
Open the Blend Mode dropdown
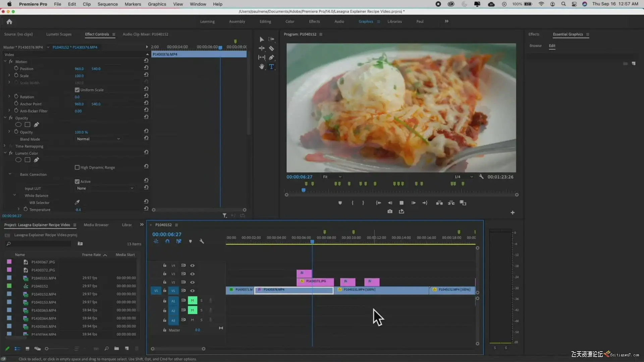[x=98, y=139]
